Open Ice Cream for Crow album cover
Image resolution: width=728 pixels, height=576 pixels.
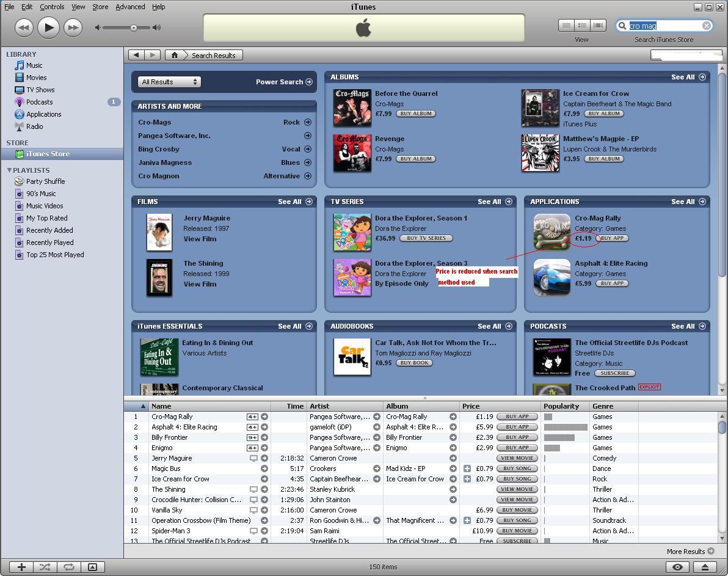[540, 108]
